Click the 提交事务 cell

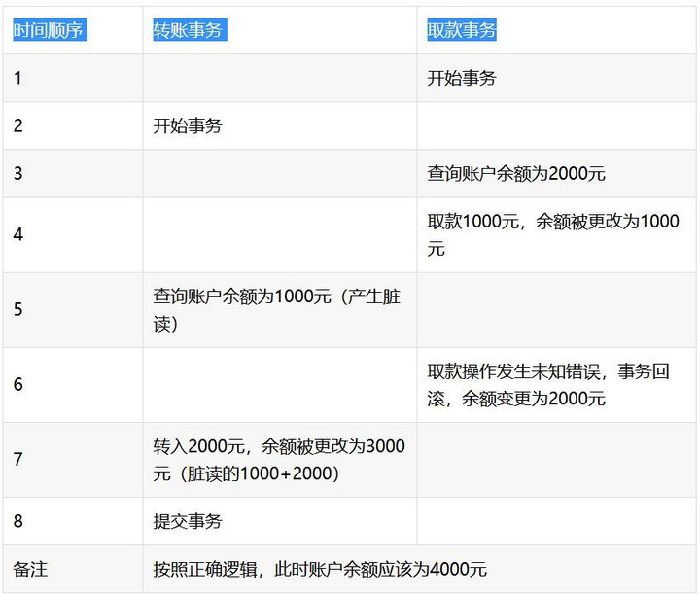[x=188, y=521]
